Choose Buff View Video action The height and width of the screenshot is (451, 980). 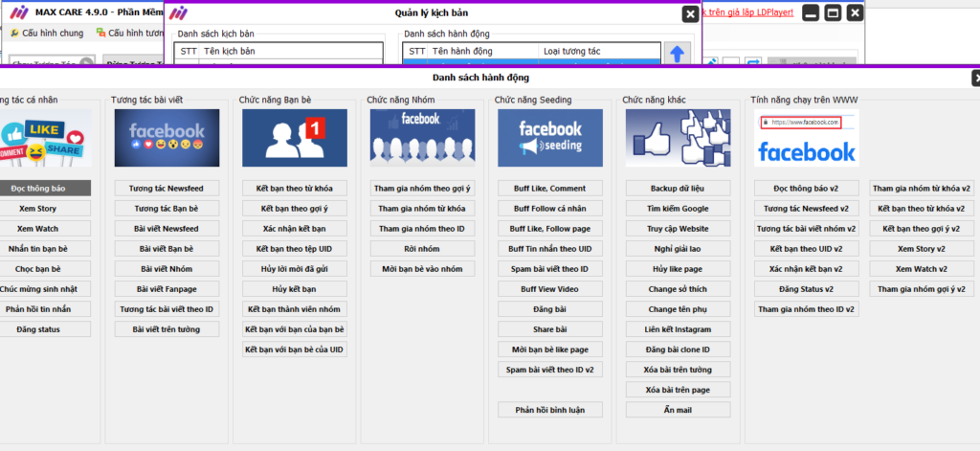(550, 289)
